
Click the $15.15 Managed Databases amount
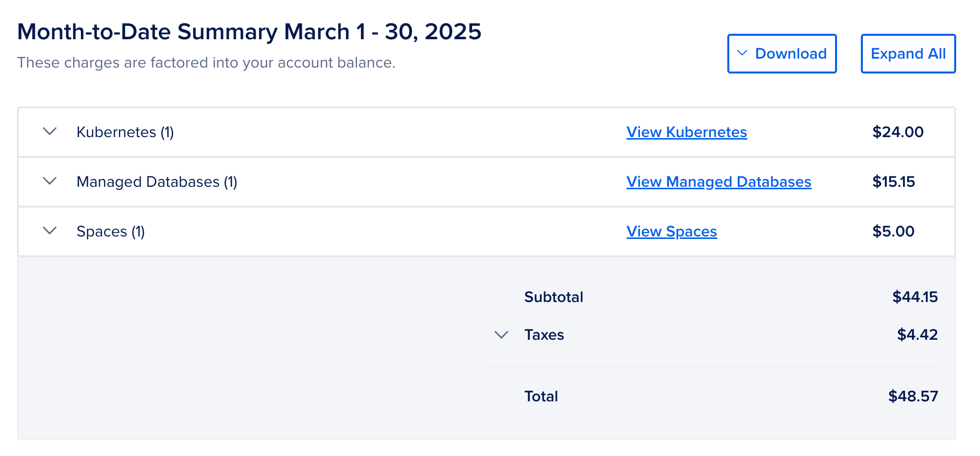pos(894,182)
